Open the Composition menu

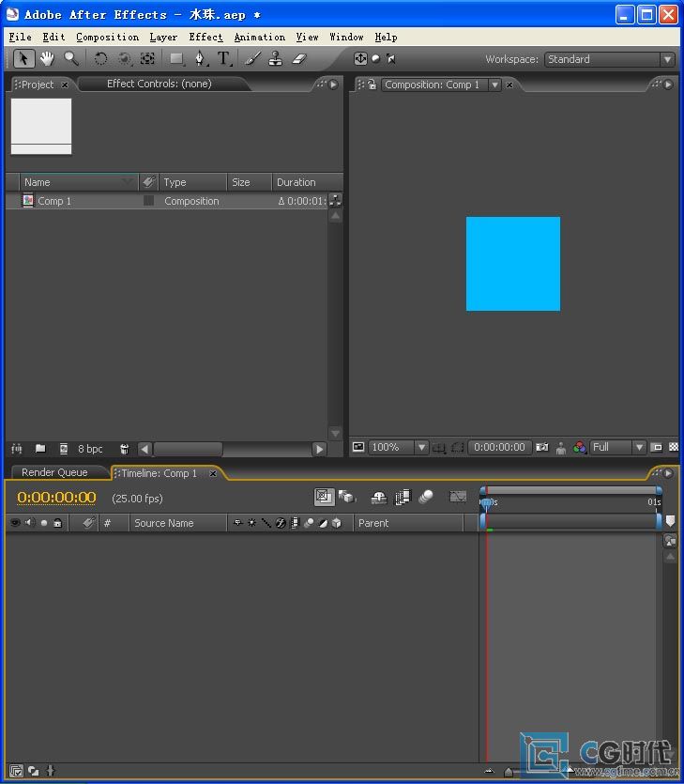107,37
